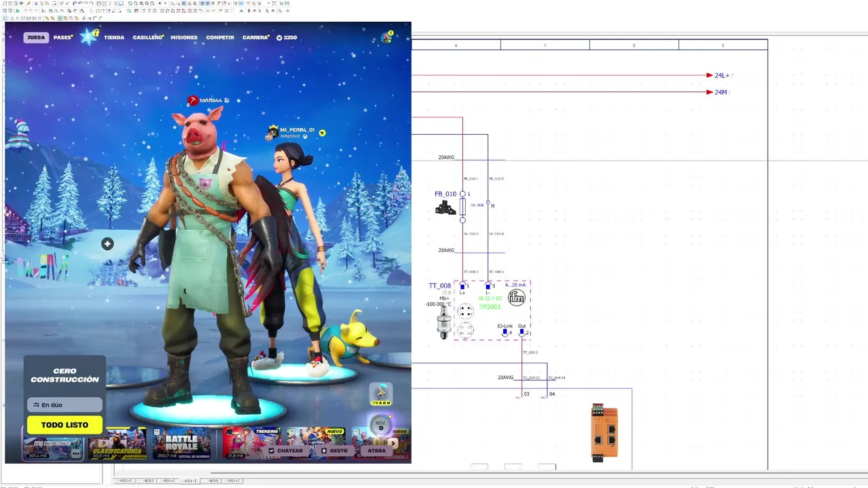The height and width of the screenshot is (488, 868).
Task: Click the FB_010 fuse terminal symbol image
Action: 446,208
